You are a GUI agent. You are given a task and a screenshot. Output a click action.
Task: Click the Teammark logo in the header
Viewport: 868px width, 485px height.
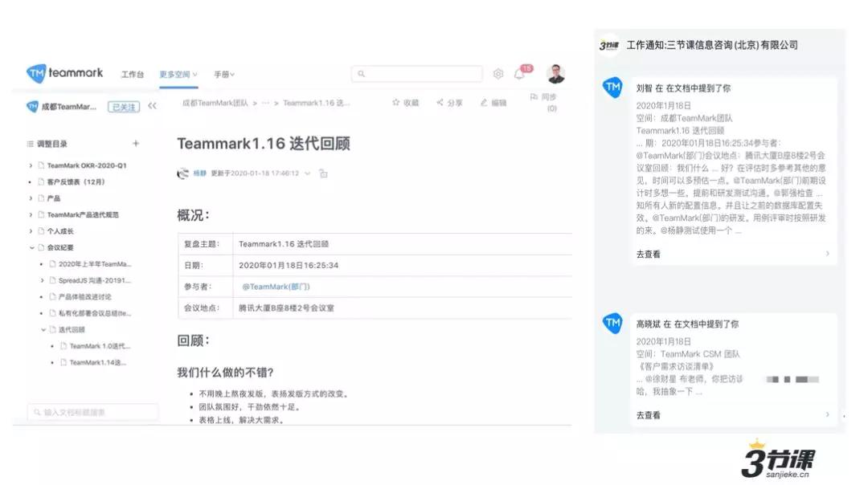[65, 73]
